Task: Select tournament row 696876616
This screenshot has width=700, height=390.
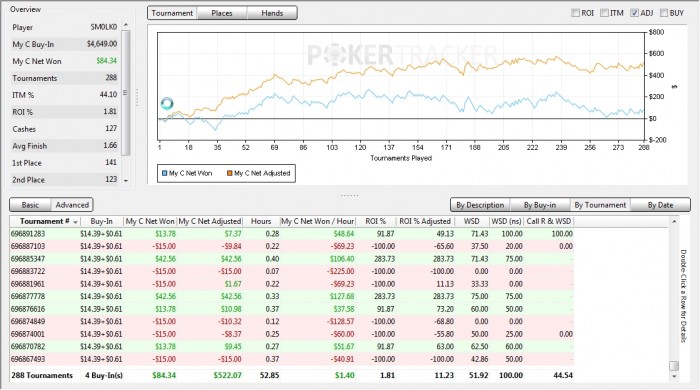Action: tap(292, 309)
